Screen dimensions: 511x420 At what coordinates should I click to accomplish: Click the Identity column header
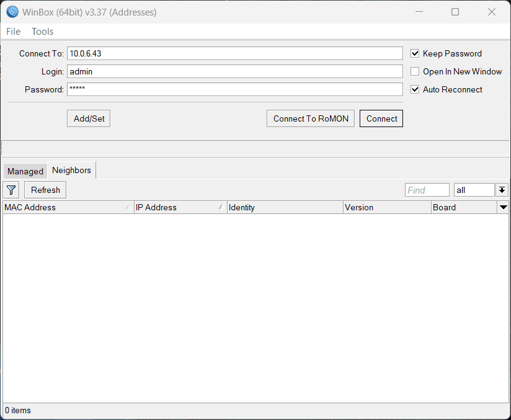tap(285, 207)
